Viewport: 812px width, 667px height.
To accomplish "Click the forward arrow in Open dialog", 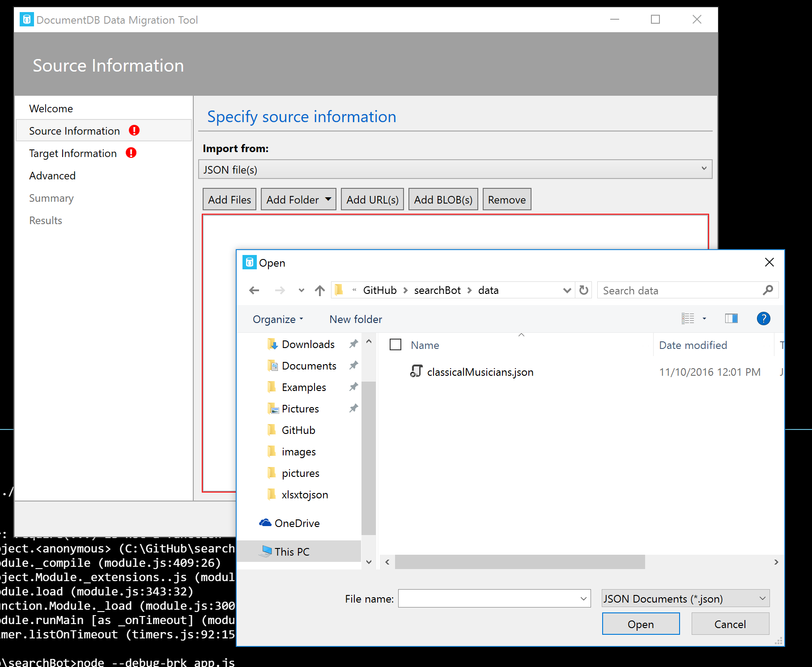I will tap(280, 290).
